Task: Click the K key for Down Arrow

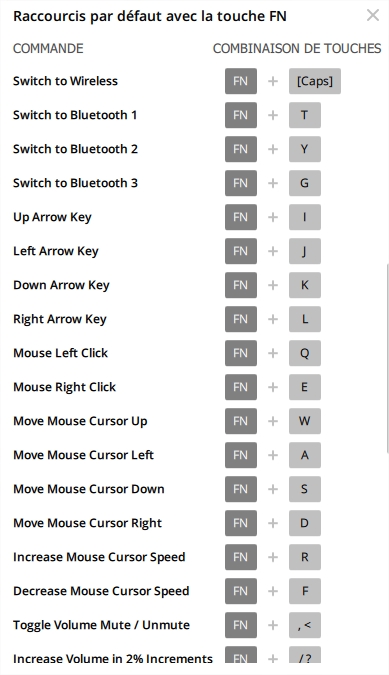Action: point(305,285)
